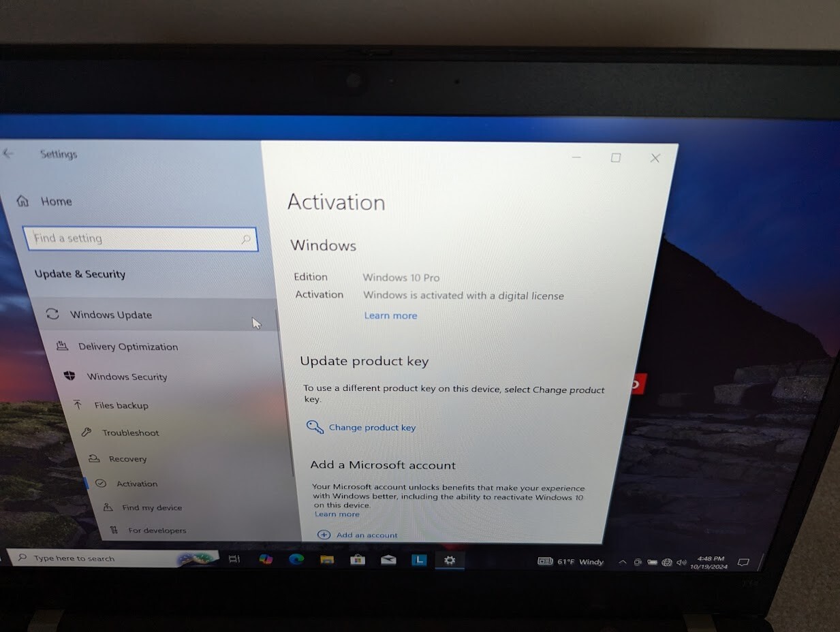Image resolution: width=840 pixels, height=632 pixels.
Task: Launch Microsoft Edge from taskbar
Action: [x=296, y=559]
